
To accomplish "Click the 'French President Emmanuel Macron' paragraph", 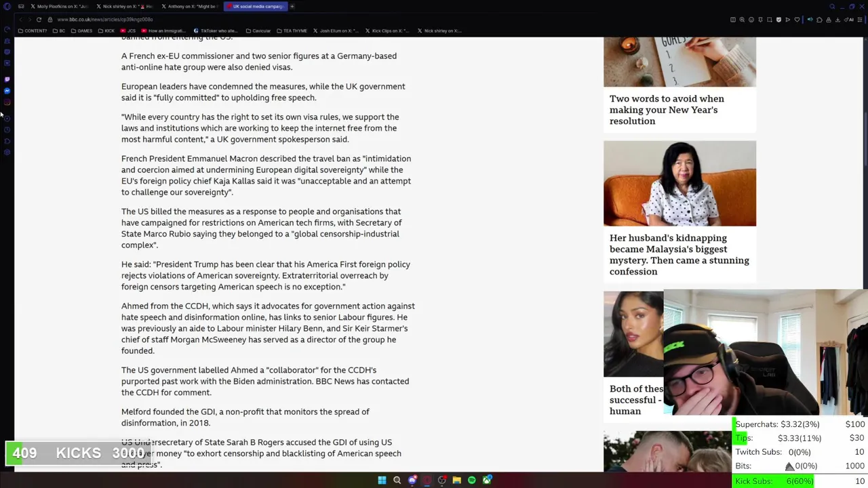I will (266, 176).
